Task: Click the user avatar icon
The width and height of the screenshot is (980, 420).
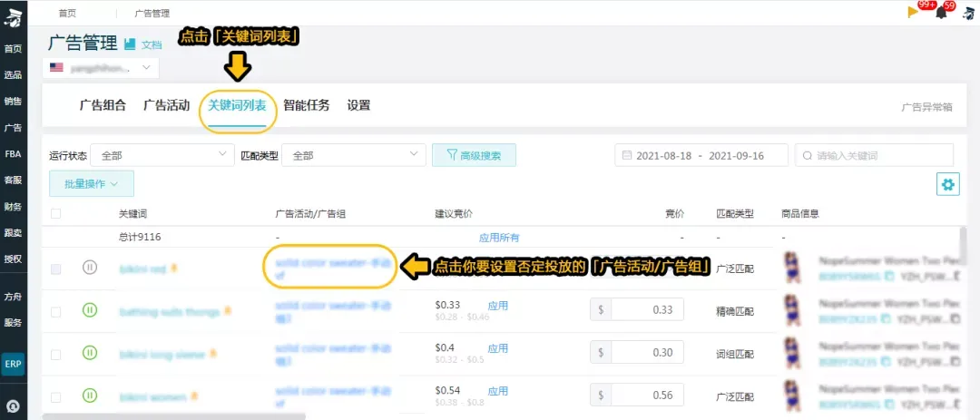Action: (x=967, y=11)
